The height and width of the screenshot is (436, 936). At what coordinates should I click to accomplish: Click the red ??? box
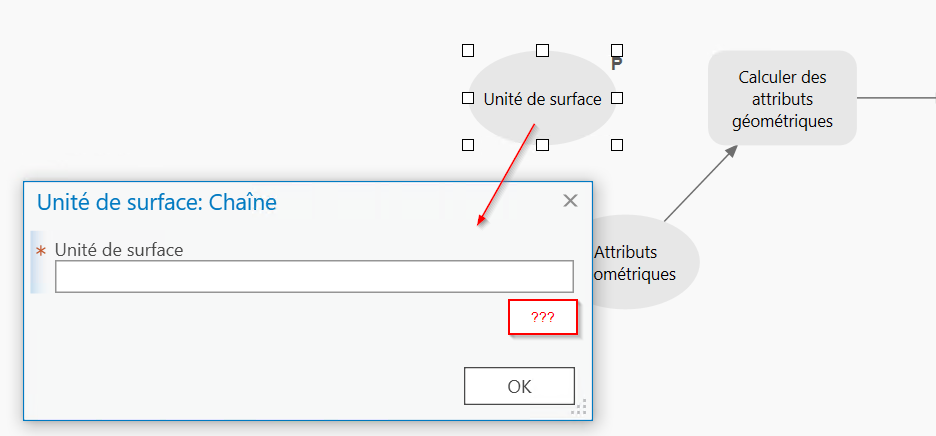click(x=543, y=317)
